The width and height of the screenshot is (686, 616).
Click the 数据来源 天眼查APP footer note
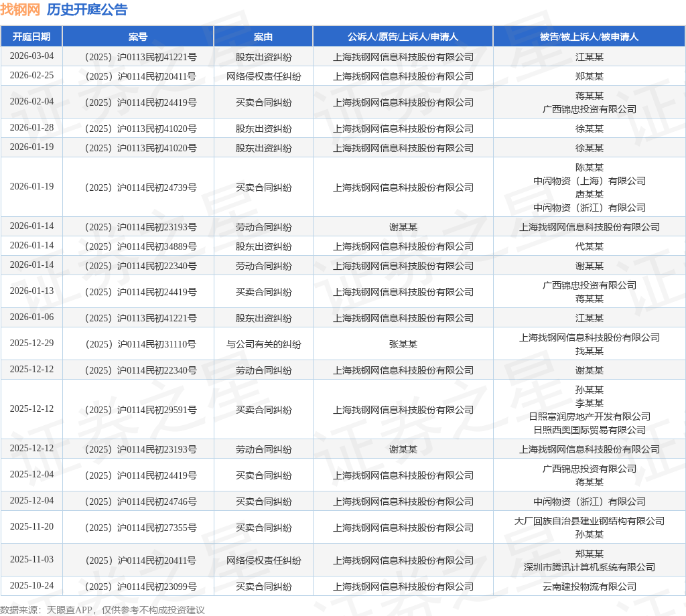click(x=102, y=609)
